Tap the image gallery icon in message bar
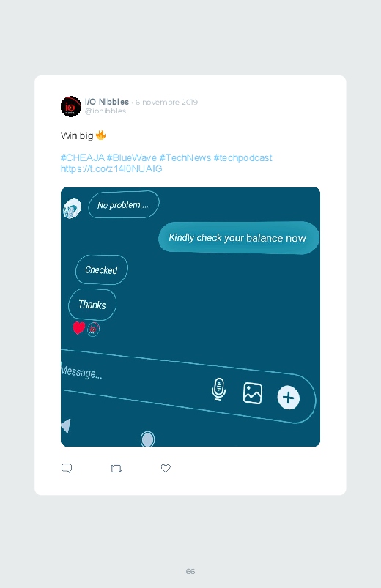Viewport: 381px width, 588px height. [x=253, y=393]
